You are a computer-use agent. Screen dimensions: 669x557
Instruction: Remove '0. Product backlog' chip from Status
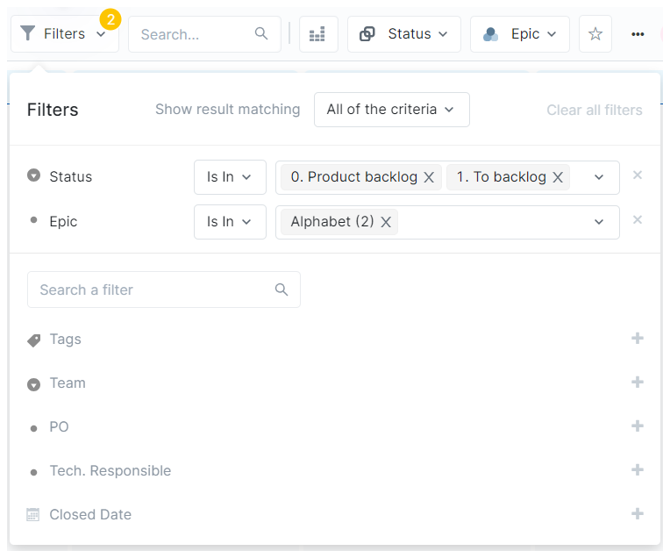(x=429, y=177)
